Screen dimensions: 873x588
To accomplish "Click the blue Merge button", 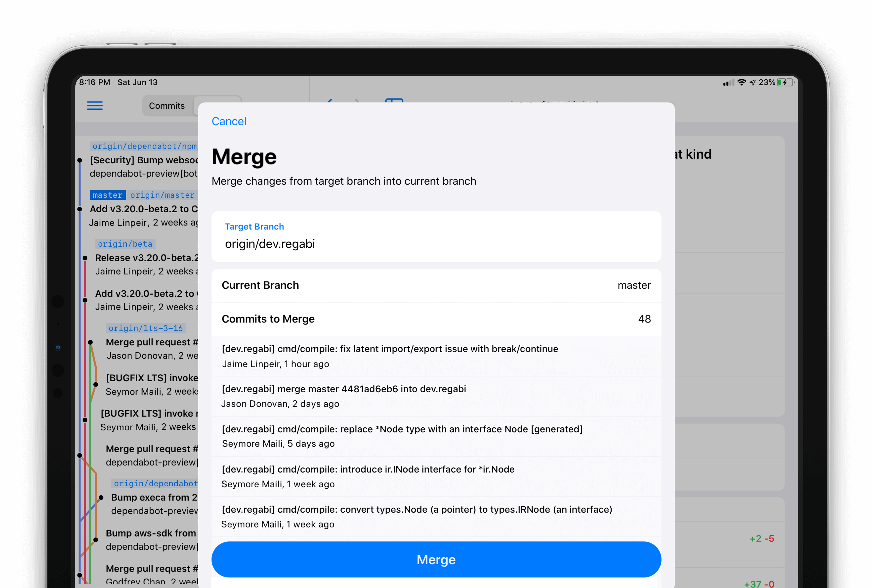I will coord(436,559).
